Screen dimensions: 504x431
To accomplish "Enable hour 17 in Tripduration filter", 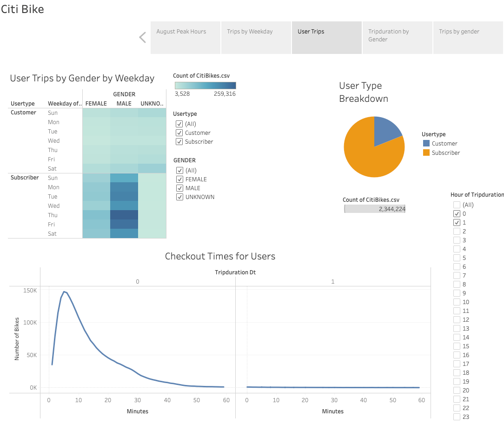I will tap(457, 364).
